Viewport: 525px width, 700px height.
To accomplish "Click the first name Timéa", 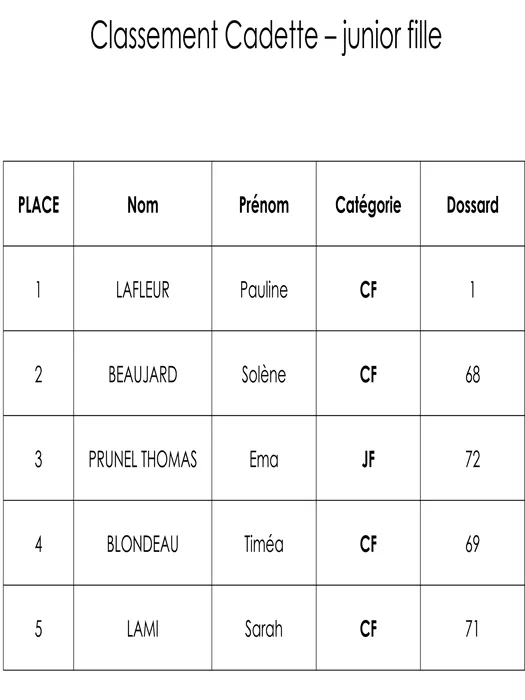I will (x=264, y=544).
